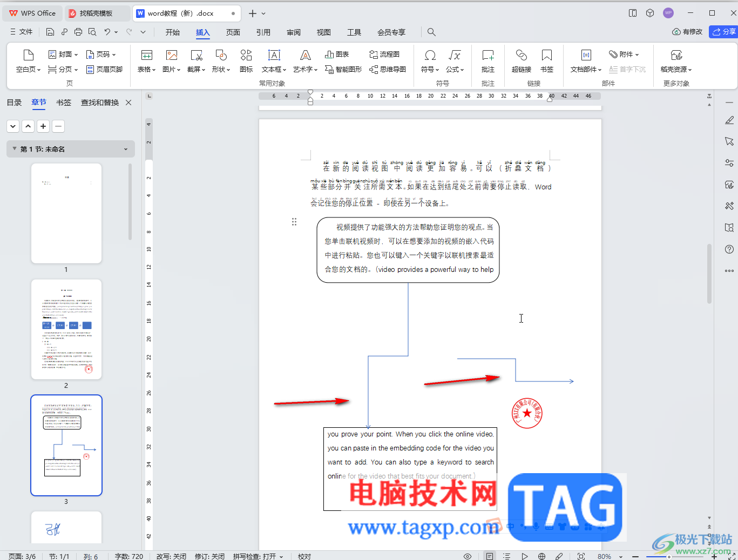Switch to the Home (开始) tab
The height and width of the screenshot is (560, 738).
pyautogui.click(x=173, y=32)
